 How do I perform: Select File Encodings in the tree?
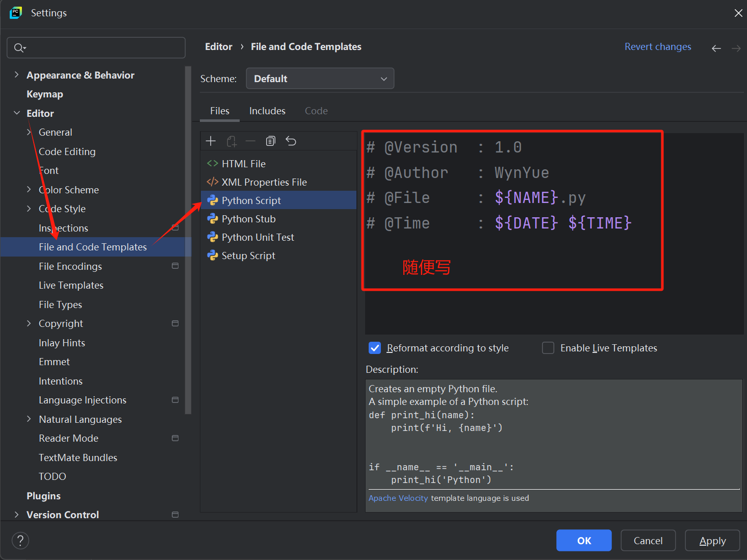coord(70,266)
